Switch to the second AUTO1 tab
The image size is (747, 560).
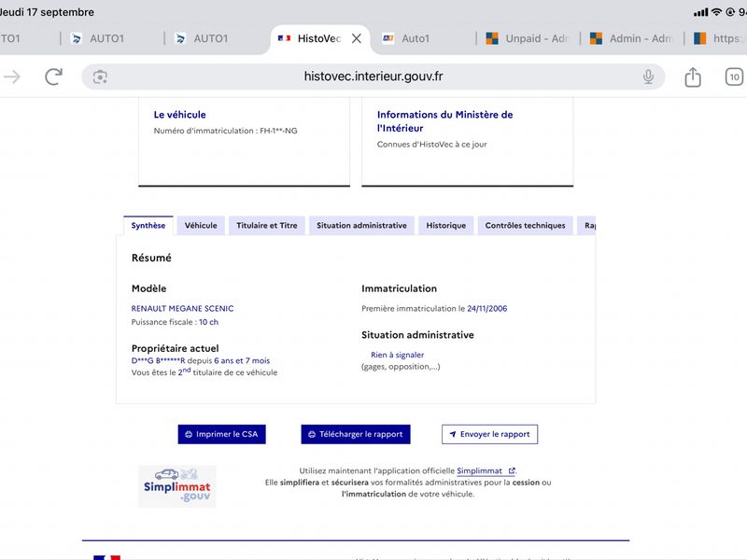pos(107,38)
